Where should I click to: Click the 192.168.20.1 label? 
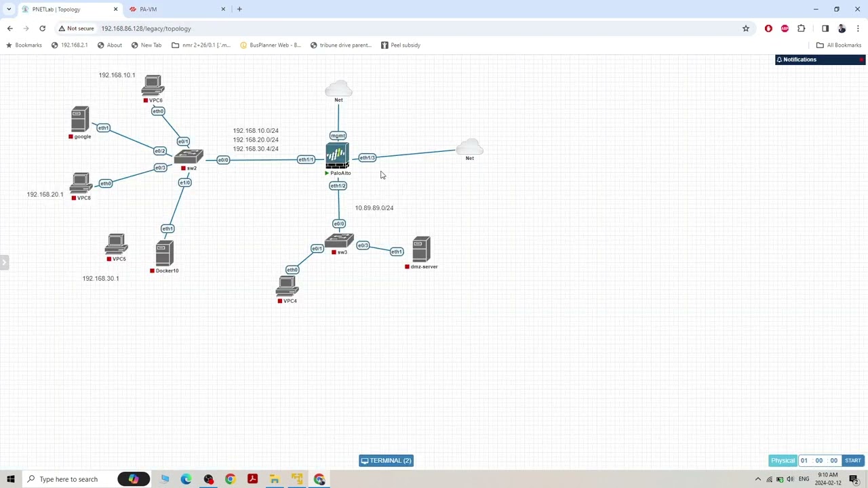coord(45,195)
